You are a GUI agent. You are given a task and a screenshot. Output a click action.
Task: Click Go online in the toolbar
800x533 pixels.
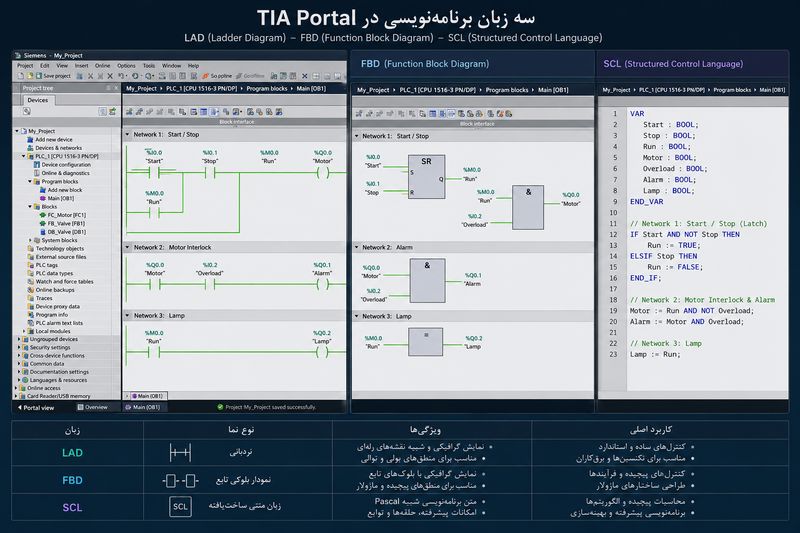217,76
